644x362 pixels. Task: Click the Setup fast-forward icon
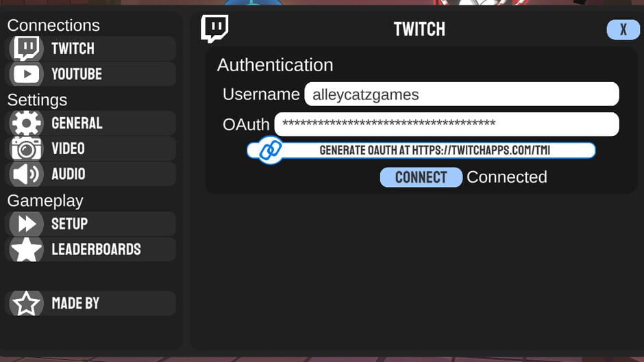(27, 224)
